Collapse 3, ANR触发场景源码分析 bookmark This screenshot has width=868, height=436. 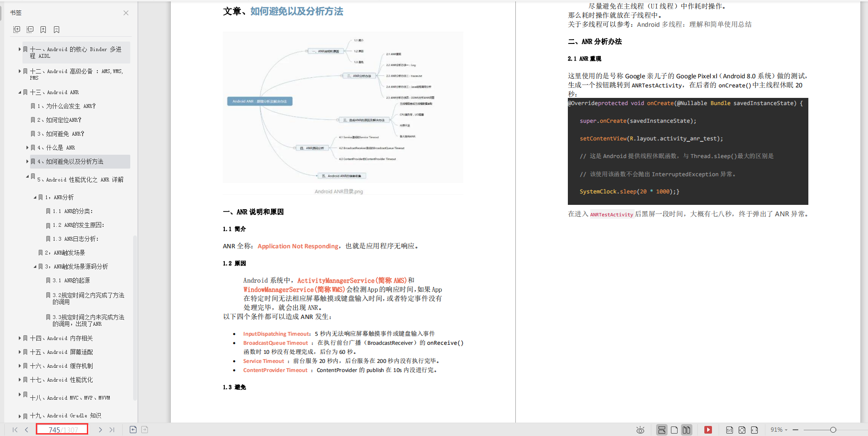pos(35,266)
